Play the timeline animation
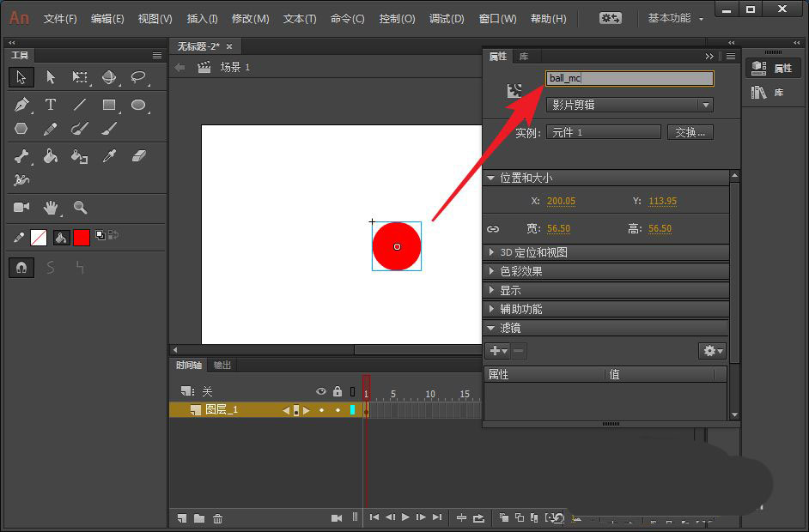Screen dimensions: 809x532 point(405,517)
